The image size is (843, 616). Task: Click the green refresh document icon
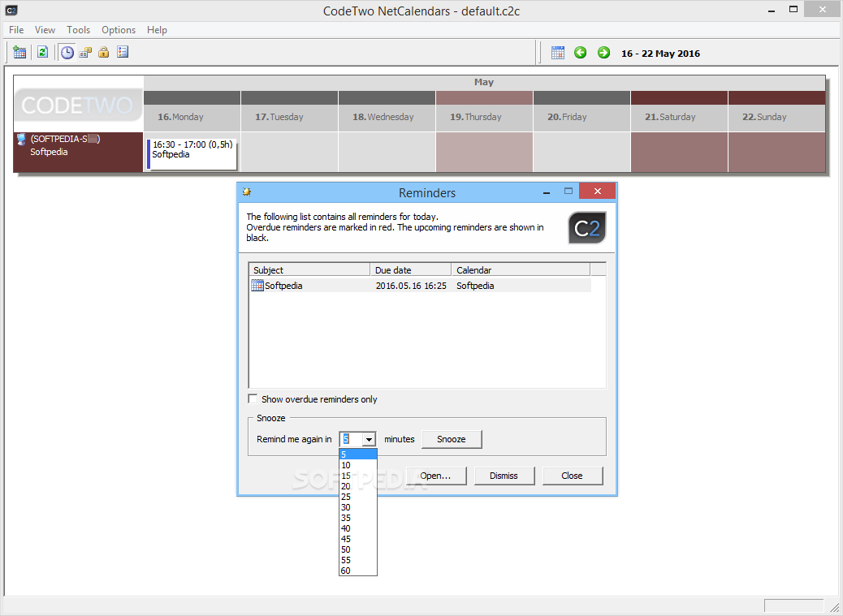42,52
